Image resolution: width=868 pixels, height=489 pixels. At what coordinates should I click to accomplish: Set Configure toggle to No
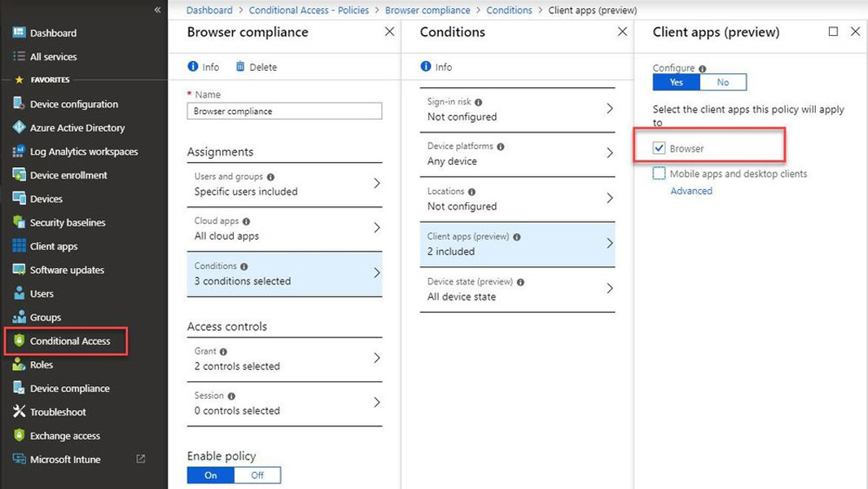(x=723, y=82)
